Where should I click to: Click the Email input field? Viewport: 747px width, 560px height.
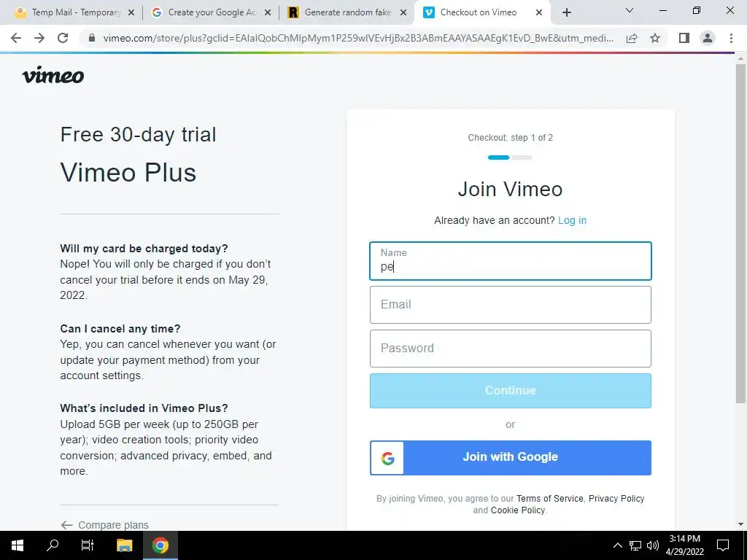click(x=510, y=305)
